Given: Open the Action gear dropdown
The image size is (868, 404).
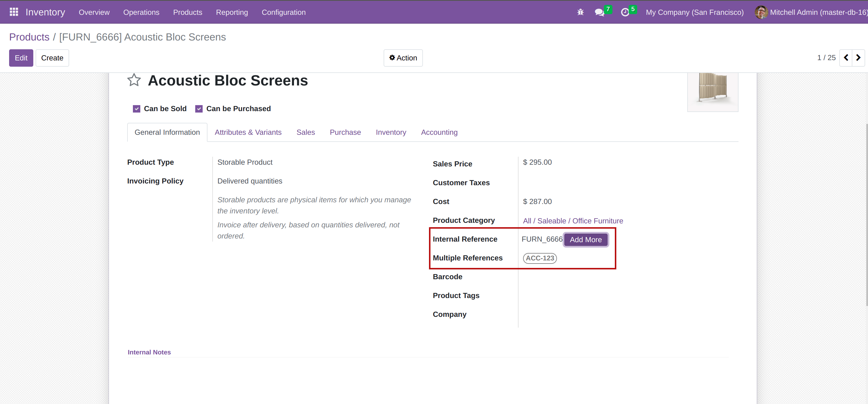Looking at the screenshot, I should coord(403,58).
